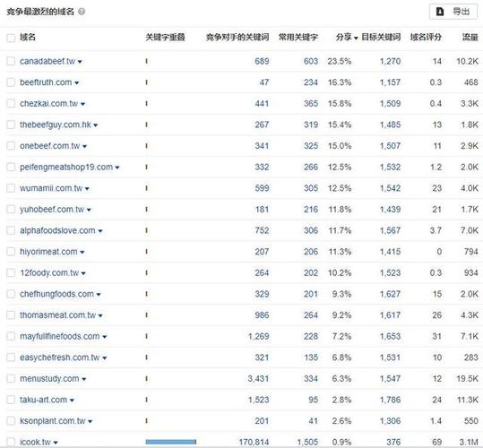Open the ksonplant.com.tw domain link
Image resolution: width=483 pixels, height=448 pixels.
pos(53,421)
